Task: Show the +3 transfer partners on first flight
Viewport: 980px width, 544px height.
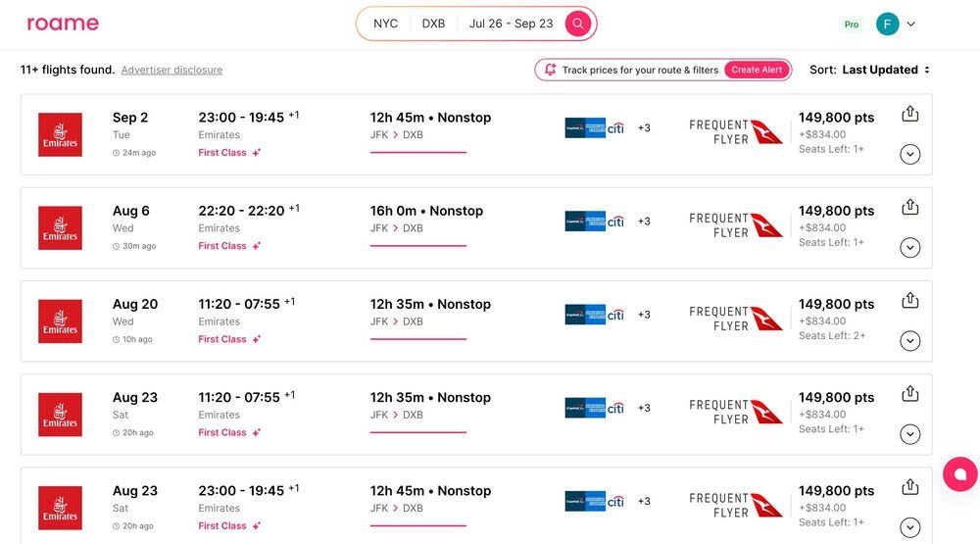Action: point(644,127)
